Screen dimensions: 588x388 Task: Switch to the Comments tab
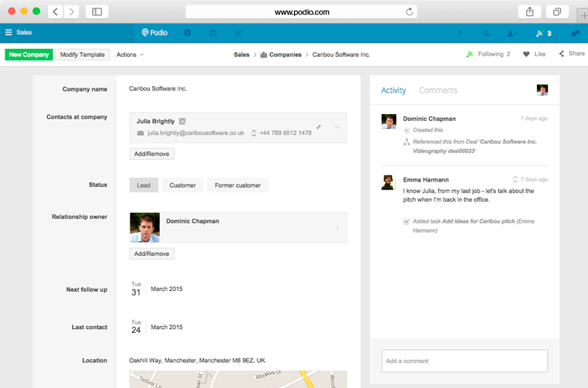pos(438,90)
